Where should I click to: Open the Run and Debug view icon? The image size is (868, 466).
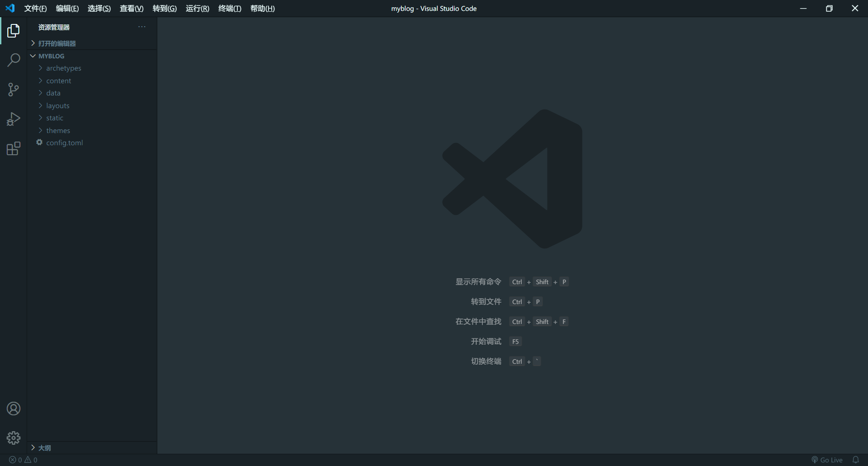point(14,119)
